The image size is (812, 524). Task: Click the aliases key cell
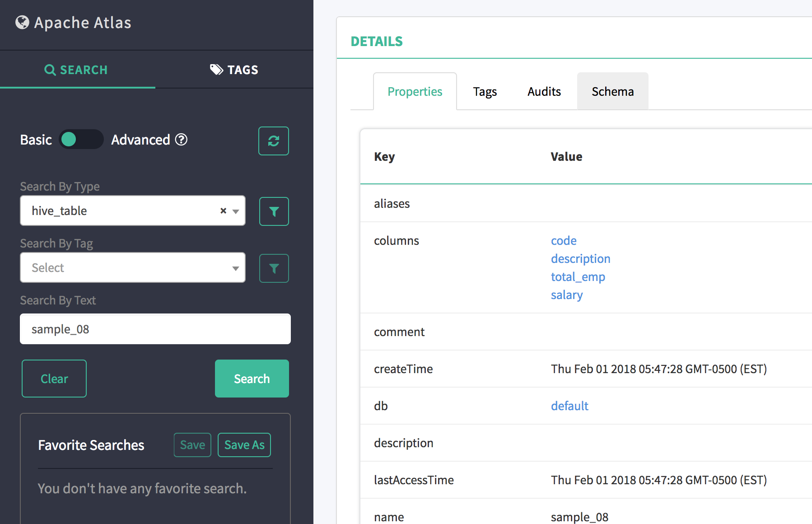click(392, 203)
